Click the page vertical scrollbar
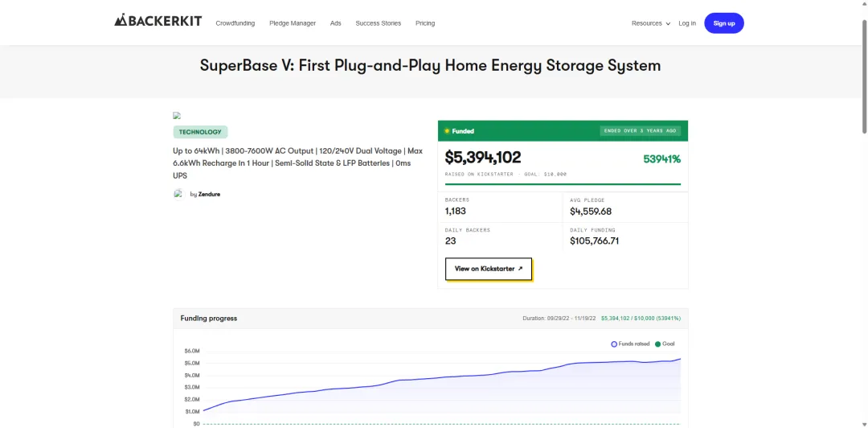Screen dimensions: 868x428 (865, 77)
